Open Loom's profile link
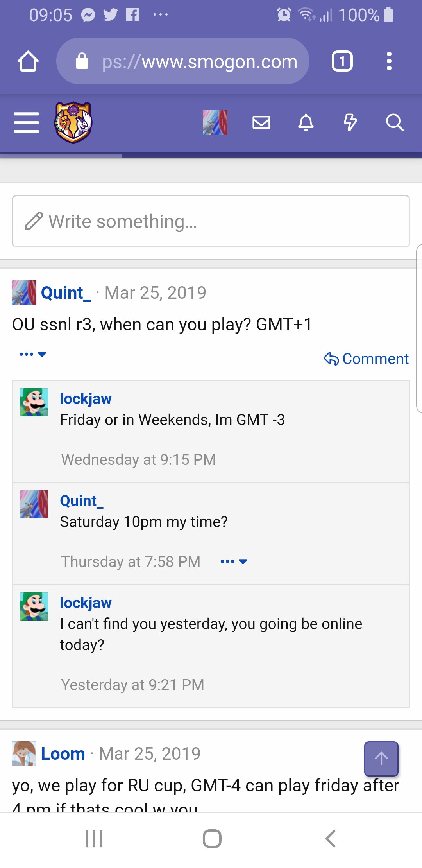This screenshot has width=422, height=868. pyautogui.click(x=63, y=753)
